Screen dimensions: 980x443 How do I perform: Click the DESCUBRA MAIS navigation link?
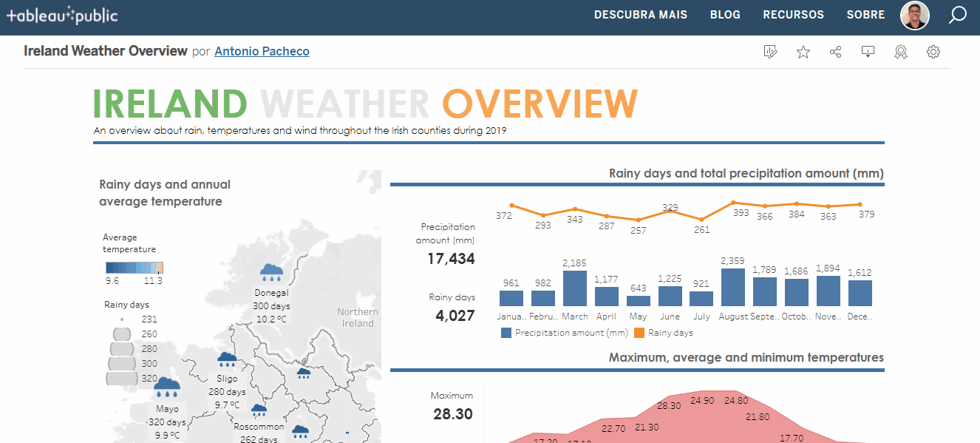(641, 14)
